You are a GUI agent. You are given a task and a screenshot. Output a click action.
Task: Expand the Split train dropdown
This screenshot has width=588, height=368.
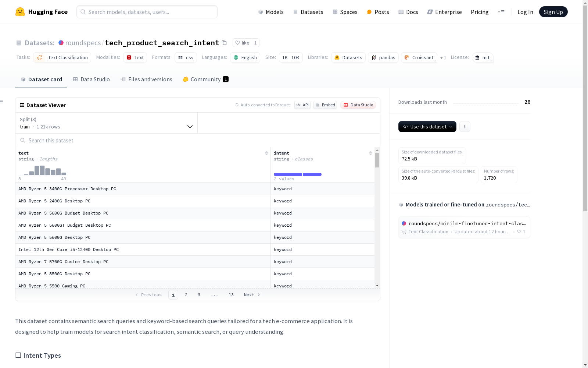tap(106, 123)
